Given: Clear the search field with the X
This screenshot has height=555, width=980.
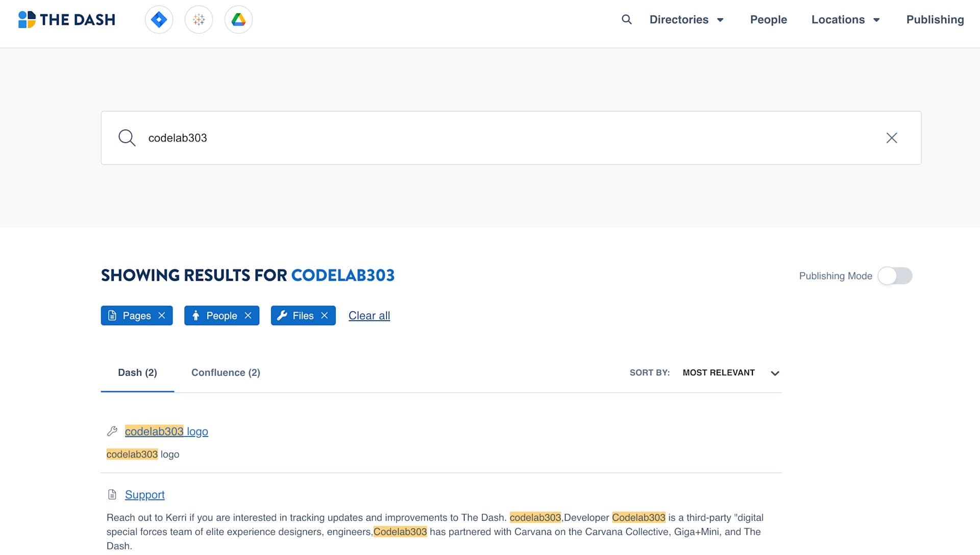Looking at the screenshot, I should pos(892,138).
